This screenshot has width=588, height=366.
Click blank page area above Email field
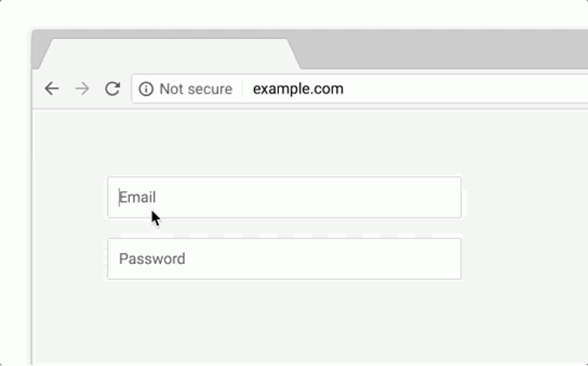coord(284,143)
